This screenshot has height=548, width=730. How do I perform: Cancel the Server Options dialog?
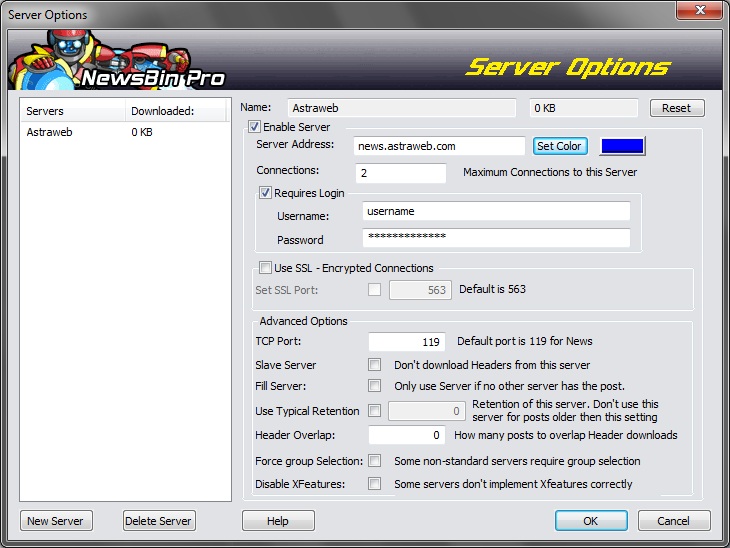pyautogui.click(x=674, y=521)
